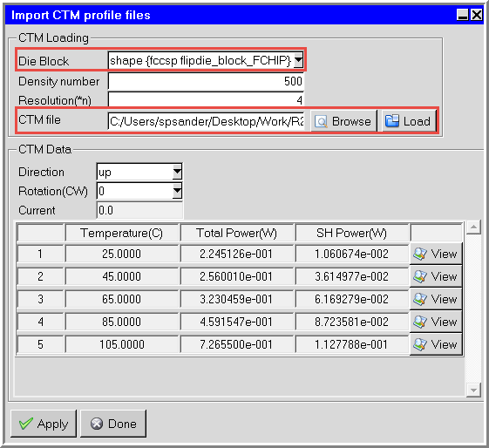View profile for row 5 at 105.0000
Viewport: 489px width, 448px height.
coord(435,344)
